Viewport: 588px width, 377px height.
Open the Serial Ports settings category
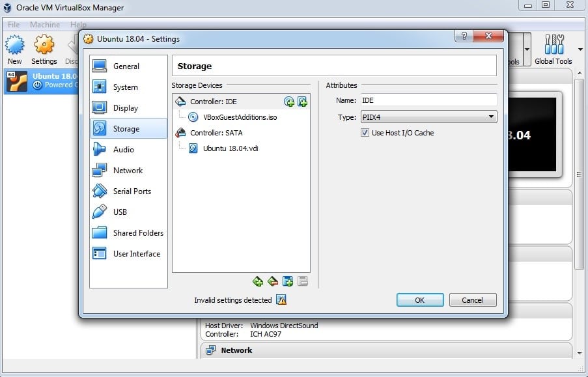(128, 191)
